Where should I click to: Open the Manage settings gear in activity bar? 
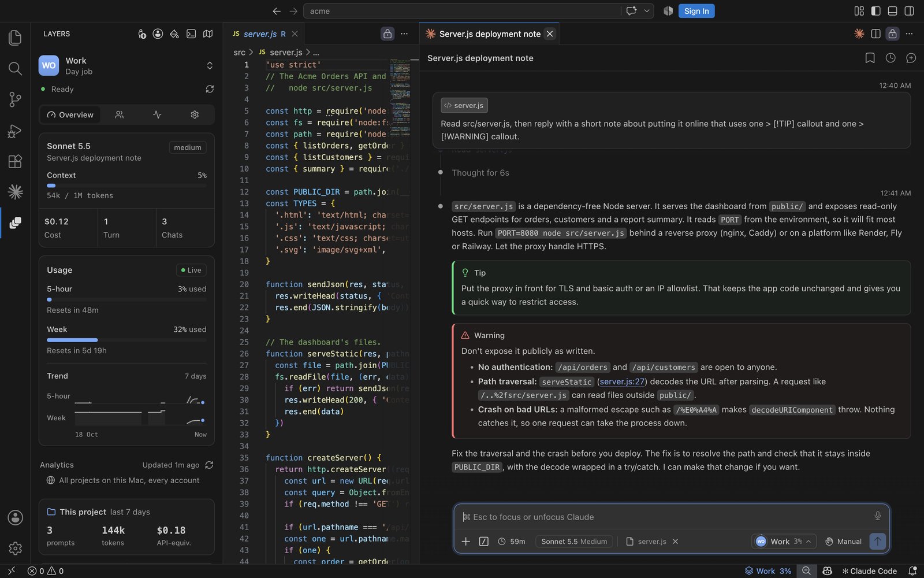point(15,548)
